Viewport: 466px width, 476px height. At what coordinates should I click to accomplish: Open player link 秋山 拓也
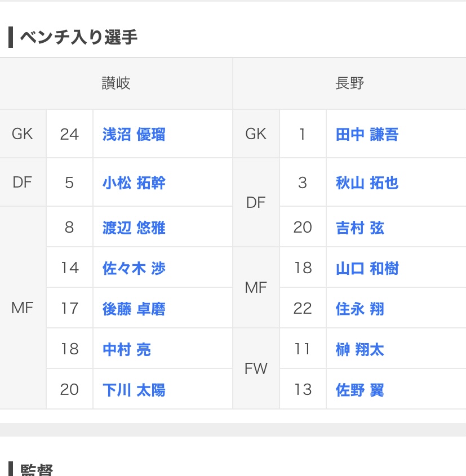367,183
